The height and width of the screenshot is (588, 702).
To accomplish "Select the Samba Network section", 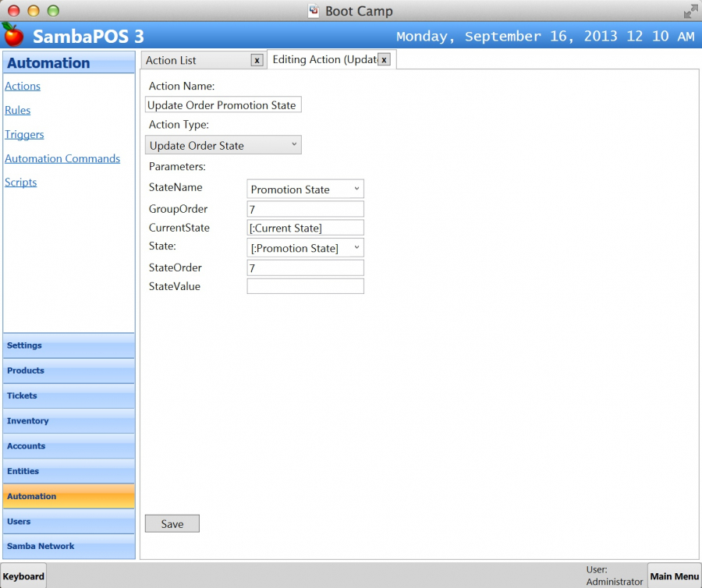I will (x=69, y=547).
